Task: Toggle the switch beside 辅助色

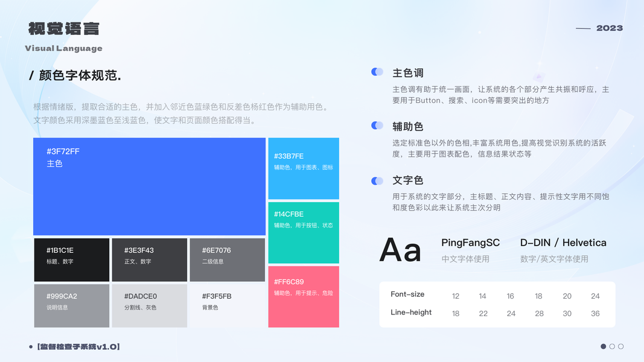Action: pyautogui.click(x=377, y=125)
